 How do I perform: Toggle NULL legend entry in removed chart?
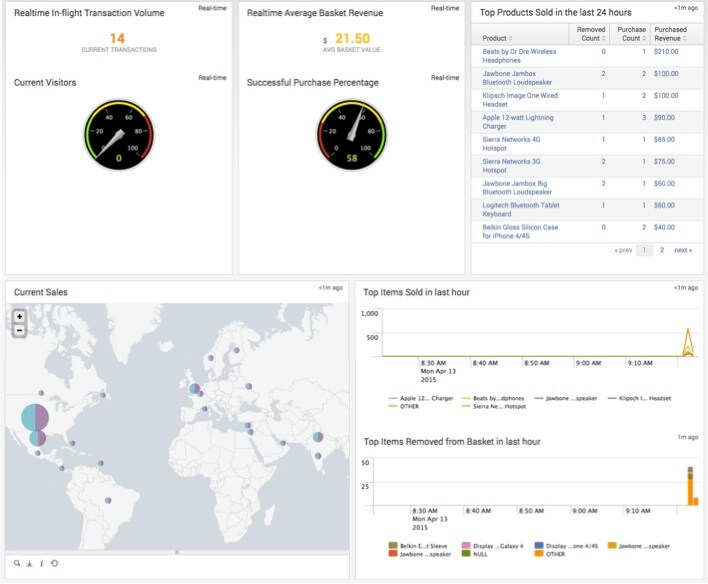(x=475, y=554)
